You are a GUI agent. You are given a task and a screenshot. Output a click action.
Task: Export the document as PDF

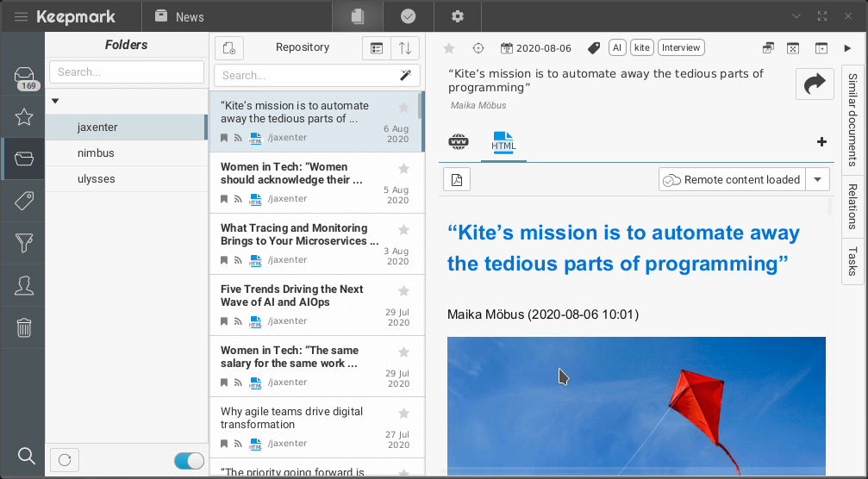tap(457, 180)
